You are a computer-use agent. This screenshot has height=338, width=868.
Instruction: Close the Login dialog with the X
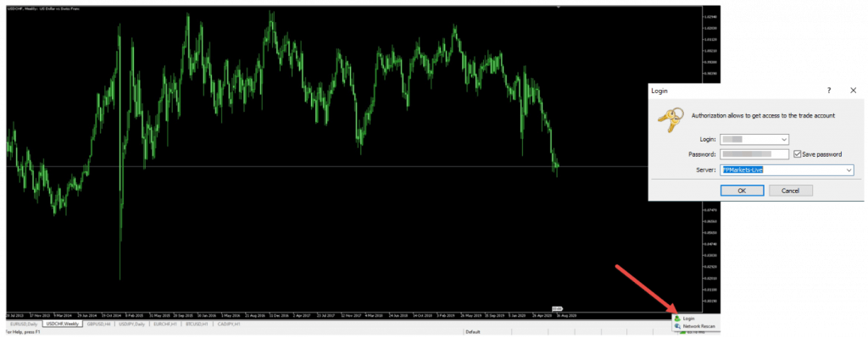tap(853, 90)
